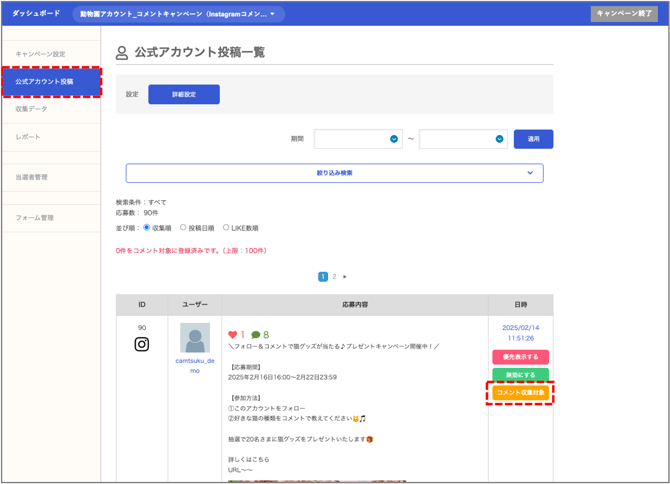Click the person icon beside the page title
Image resolution: width=670 pixels, height=484 pixels.
click(x=122, y=53)
